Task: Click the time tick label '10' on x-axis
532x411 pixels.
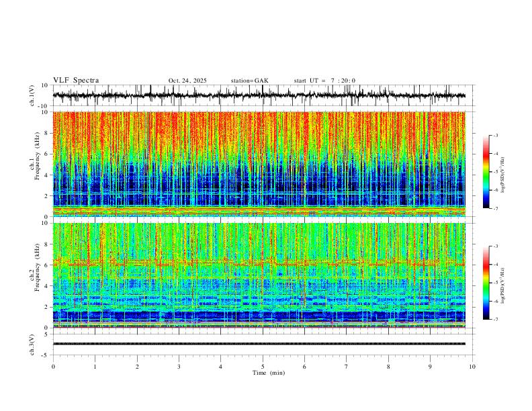Action: point(472,367)
